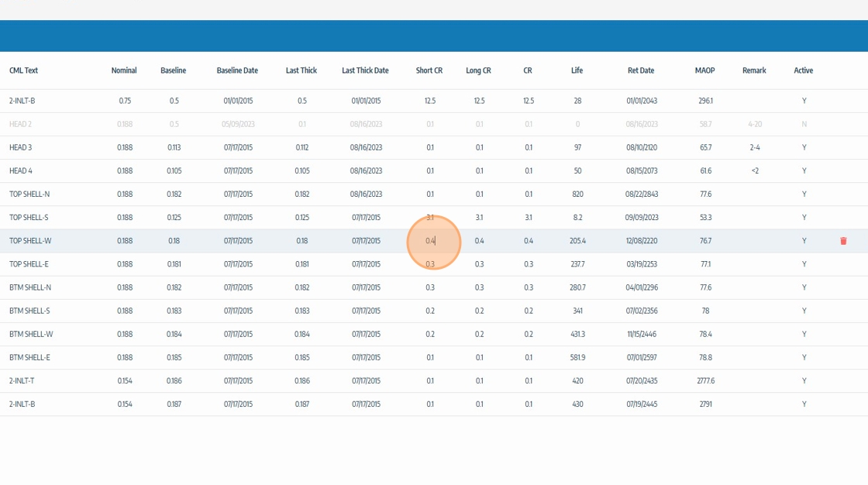Click the BTM SHELL-E row name

click(29, 357)
